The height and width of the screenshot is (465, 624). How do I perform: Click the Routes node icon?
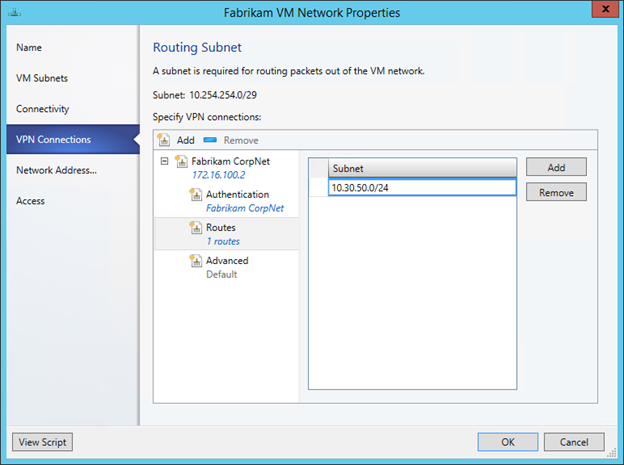point(196,228)
